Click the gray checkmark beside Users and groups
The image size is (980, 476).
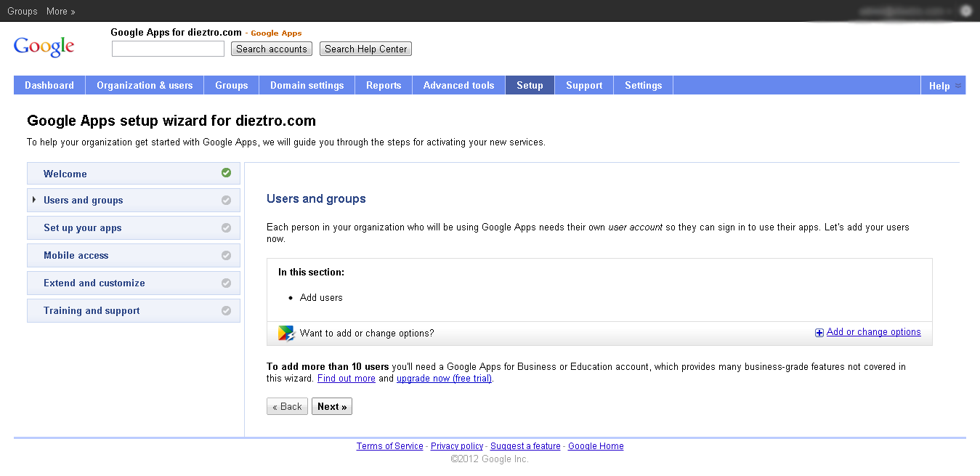(x=226, y=201)
